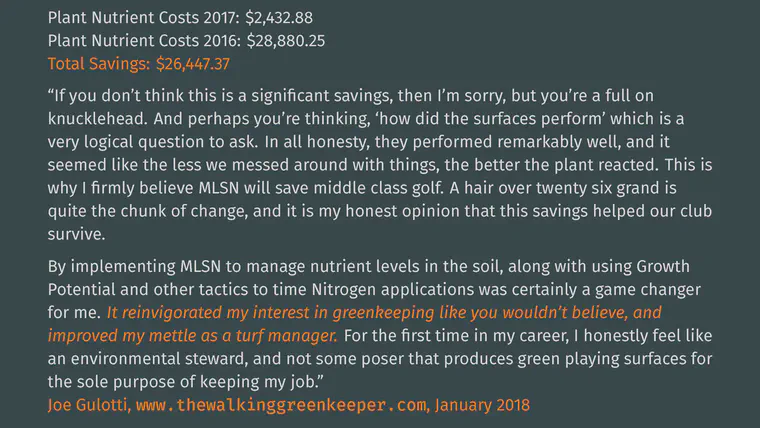Screen dimensions: 760x428
Task: Click the orange Total Savings line
Action: point(139,64)
